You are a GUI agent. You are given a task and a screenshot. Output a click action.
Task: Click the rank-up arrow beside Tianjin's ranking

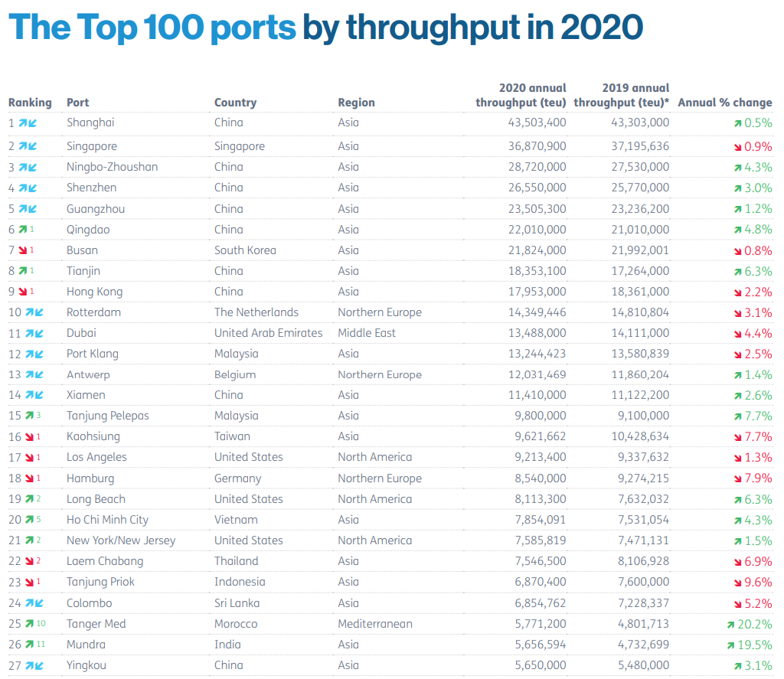pyautogui.click(x=23, y=270)
